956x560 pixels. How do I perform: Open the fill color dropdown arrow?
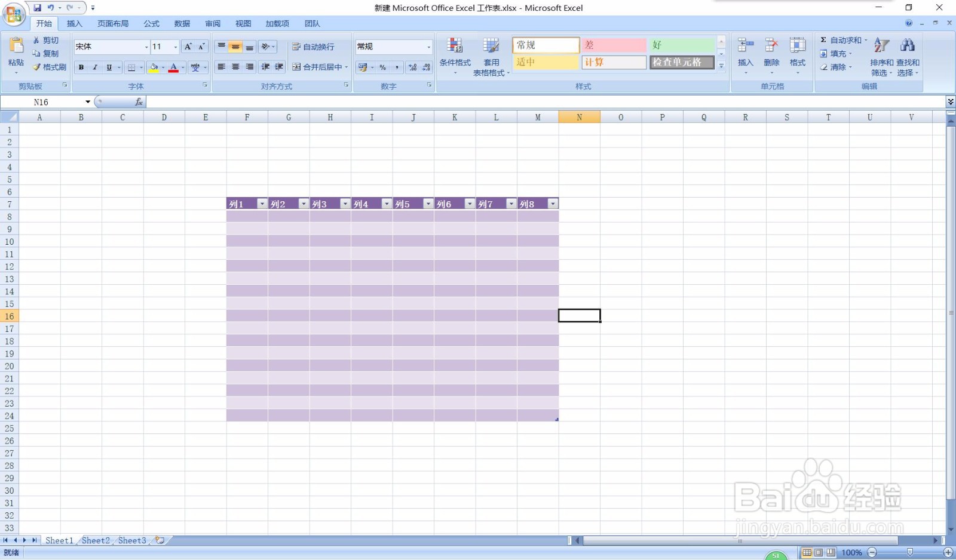point(163,67)
